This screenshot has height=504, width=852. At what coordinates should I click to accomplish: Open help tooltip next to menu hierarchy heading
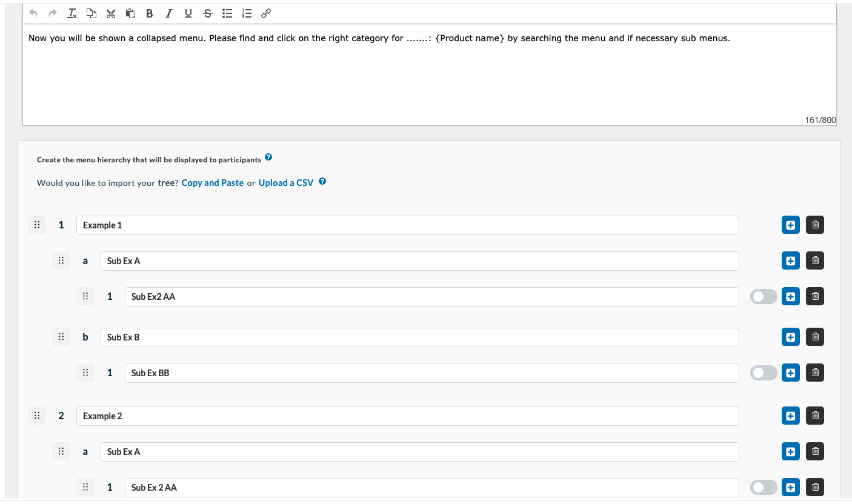coord(268,157)
